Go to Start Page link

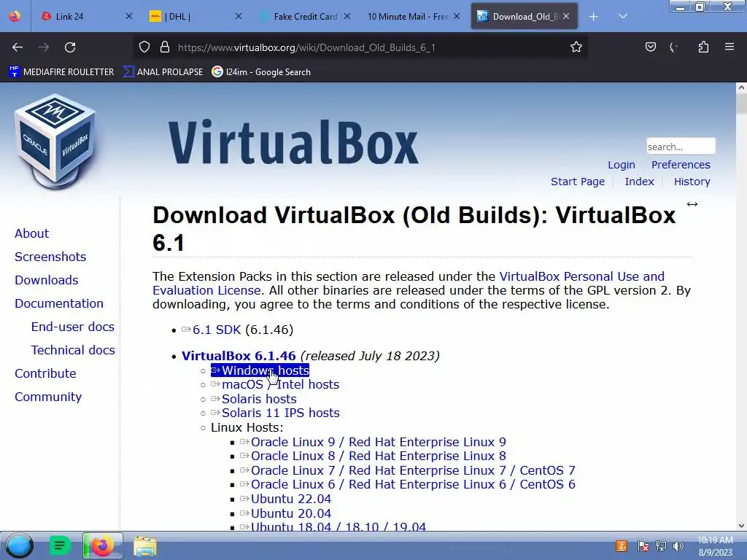coord(578,182)
